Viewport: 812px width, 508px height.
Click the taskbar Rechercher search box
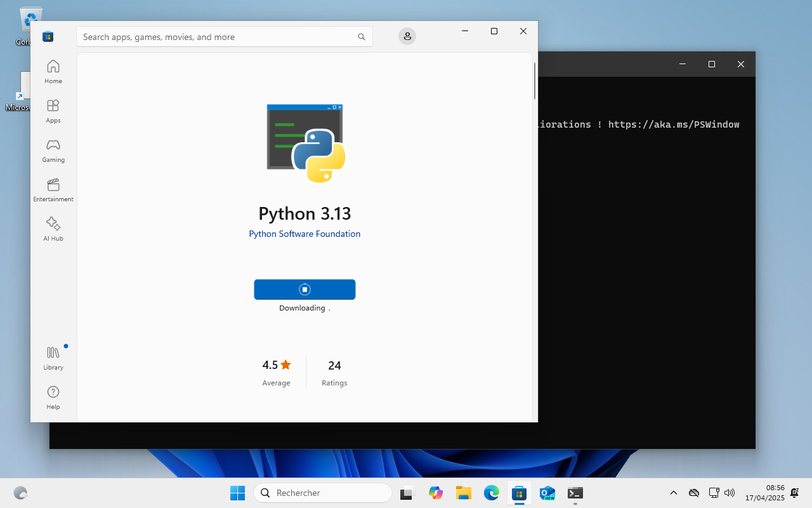[x=323, y=493]
